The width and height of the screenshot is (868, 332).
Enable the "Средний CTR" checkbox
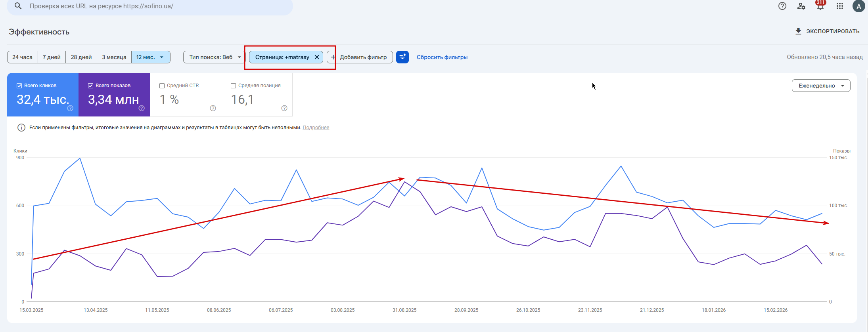pyautogui.click(x=162, y=86)
